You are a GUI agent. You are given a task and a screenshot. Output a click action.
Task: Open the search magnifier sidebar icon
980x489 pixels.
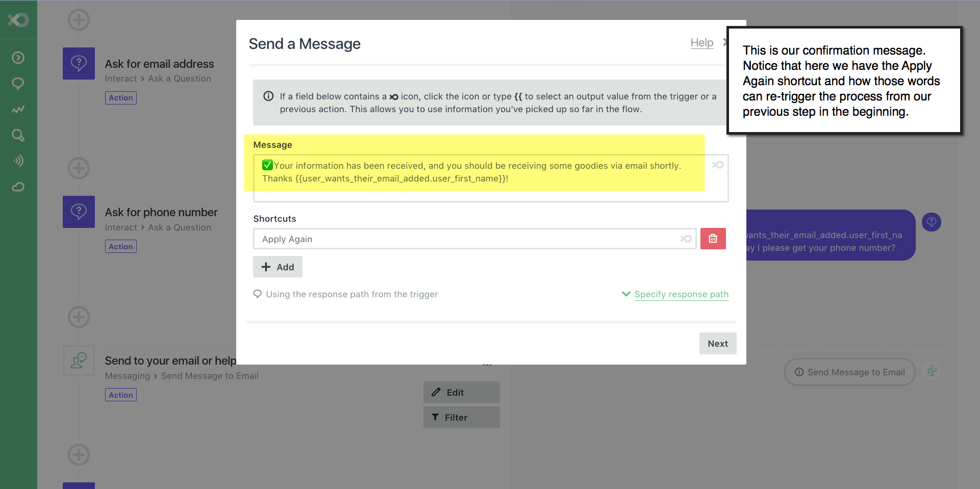click(x=18, y=135)
